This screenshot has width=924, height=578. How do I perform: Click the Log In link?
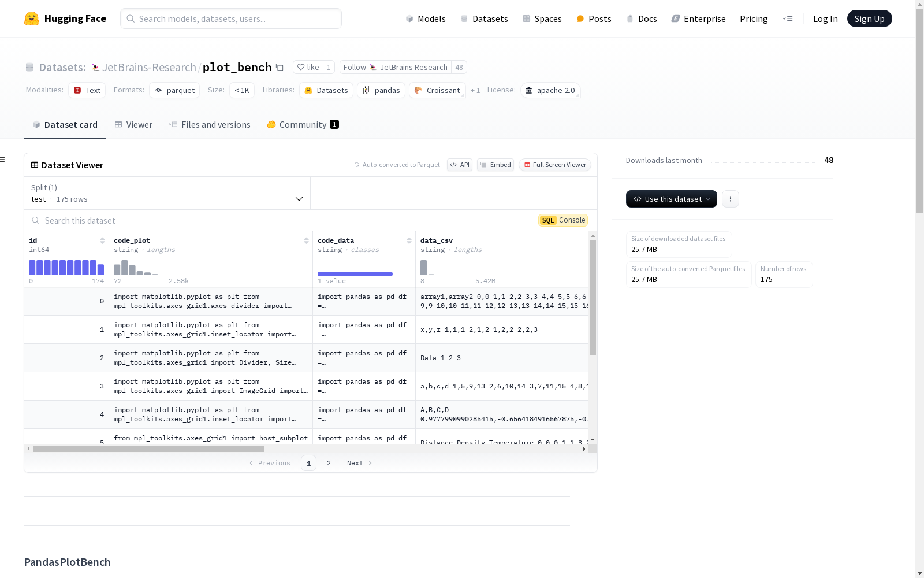825,18
